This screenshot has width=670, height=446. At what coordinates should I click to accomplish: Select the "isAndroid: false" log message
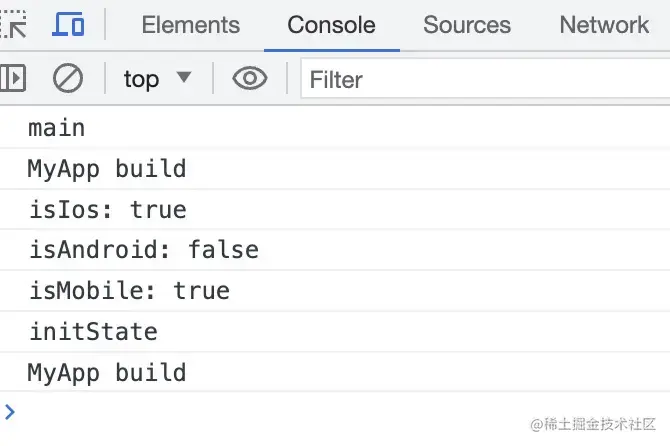[x=143, y=250]
